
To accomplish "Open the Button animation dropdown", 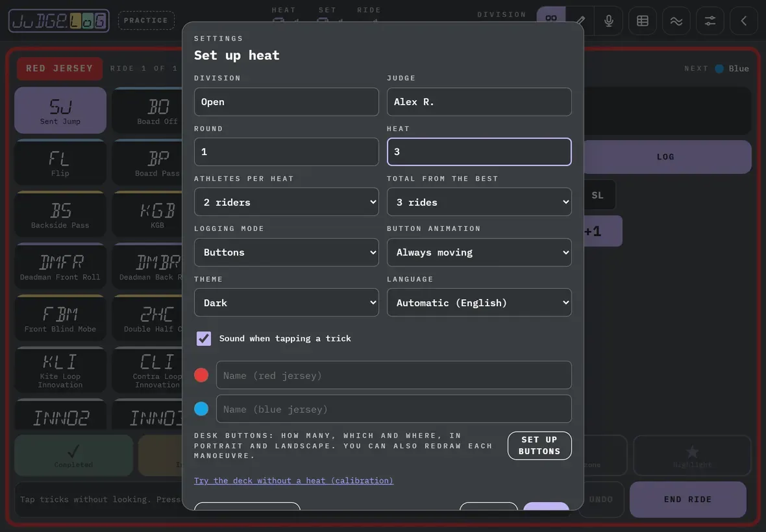I will click(479, 252).
